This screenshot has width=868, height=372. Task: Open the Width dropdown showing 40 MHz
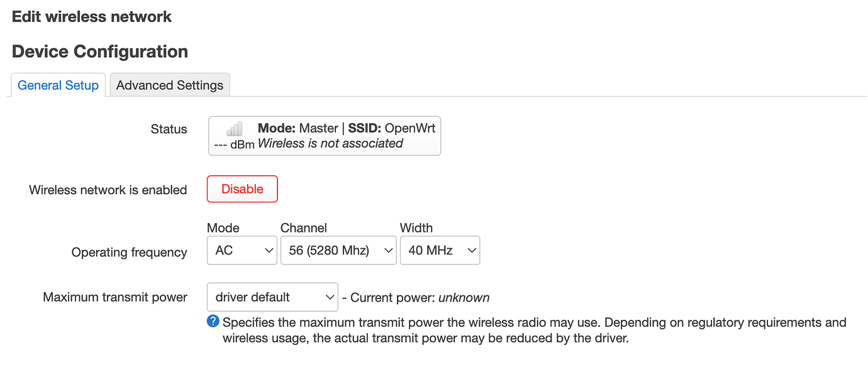(440, 249)
